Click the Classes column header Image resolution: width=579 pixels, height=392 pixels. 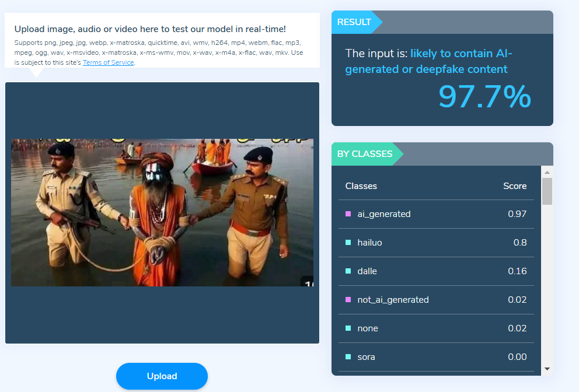coord(361,186)
